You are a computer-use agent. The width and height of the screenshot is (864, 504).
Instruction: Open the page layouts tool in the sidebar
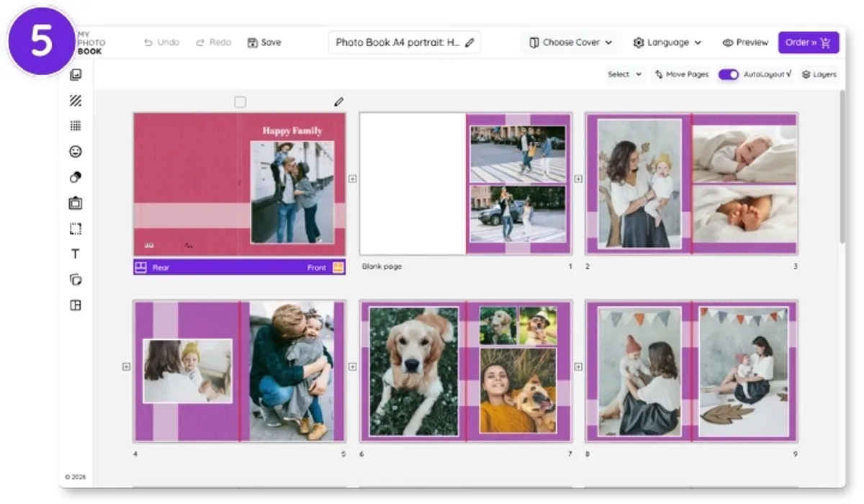(x=76, y=305)
